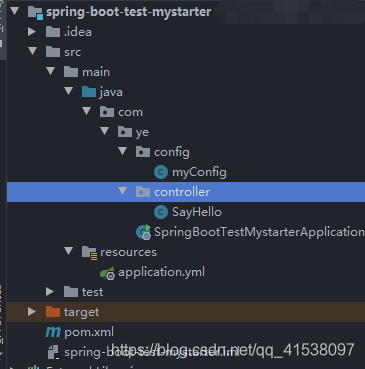Collapse the java source folder arrow

coord(69,91)
